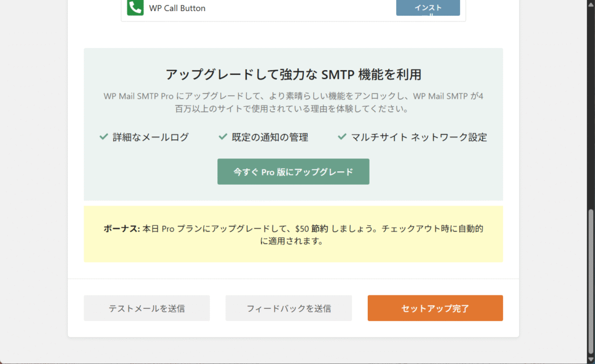Click the vertical scrollbar thumb
The height and width of the screenshot is (364, 595).
pos(591,279)
